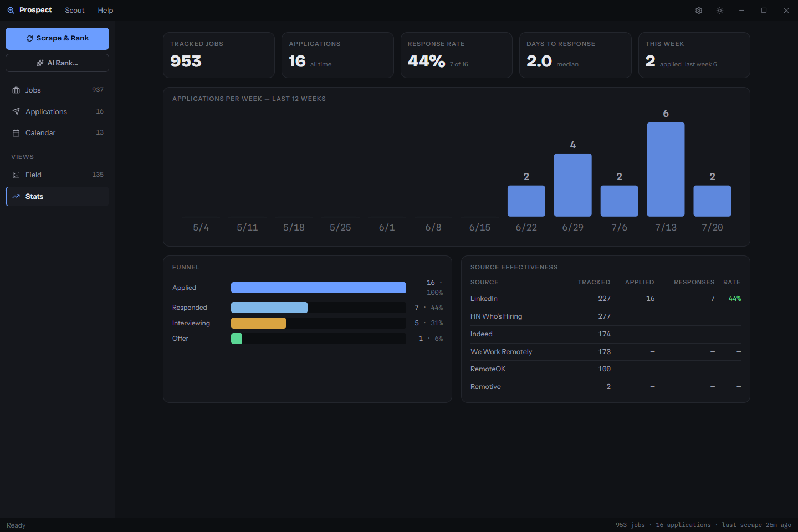Open the Prospect menu
798x532 pixels.
[x=35, y=10]
